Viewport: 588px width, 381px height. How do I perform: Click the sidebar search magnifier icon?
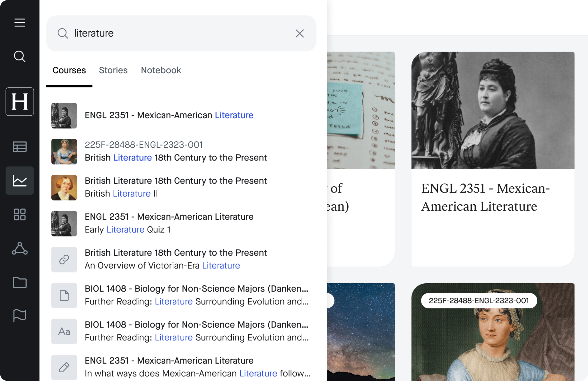(x=19, y=56)
